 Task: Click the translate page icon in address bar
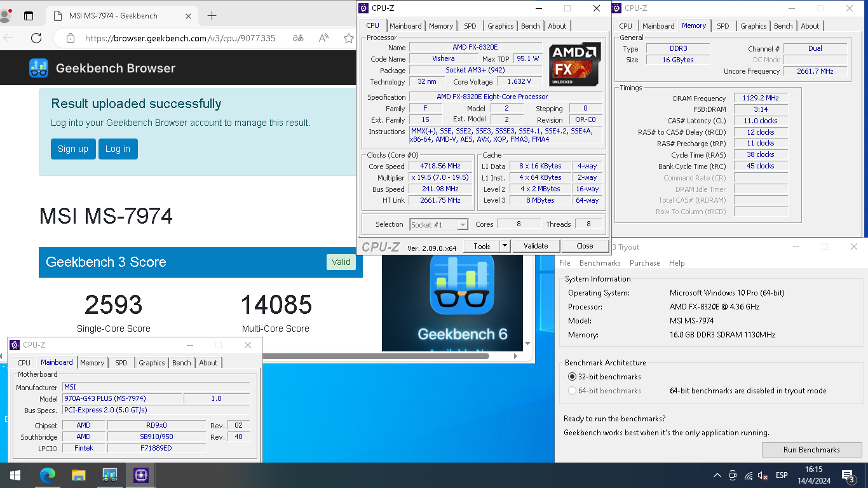(297, 38)
